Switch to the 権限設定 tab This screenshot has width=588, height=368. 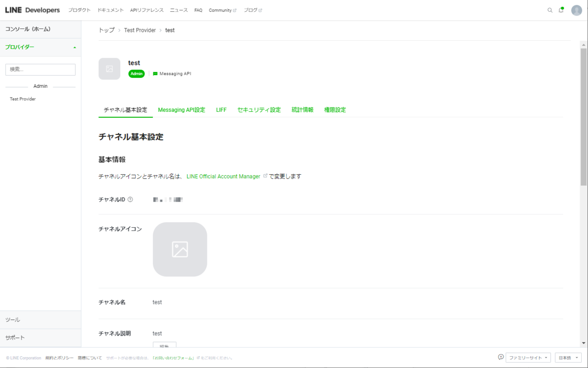[335, 110]
